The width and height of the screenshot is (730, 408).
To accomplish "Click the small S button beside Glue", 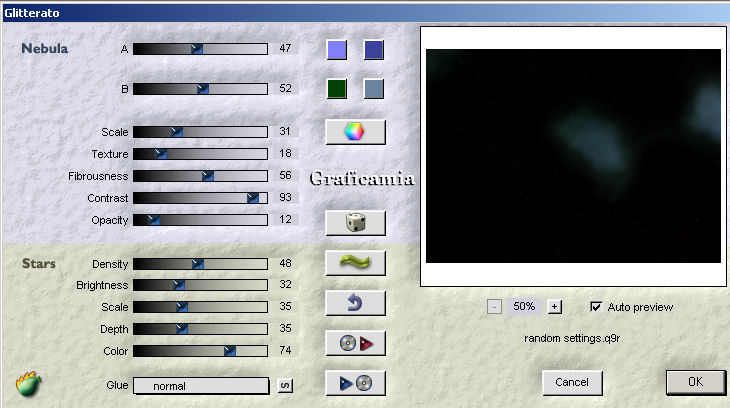I will tap(285, 386).
